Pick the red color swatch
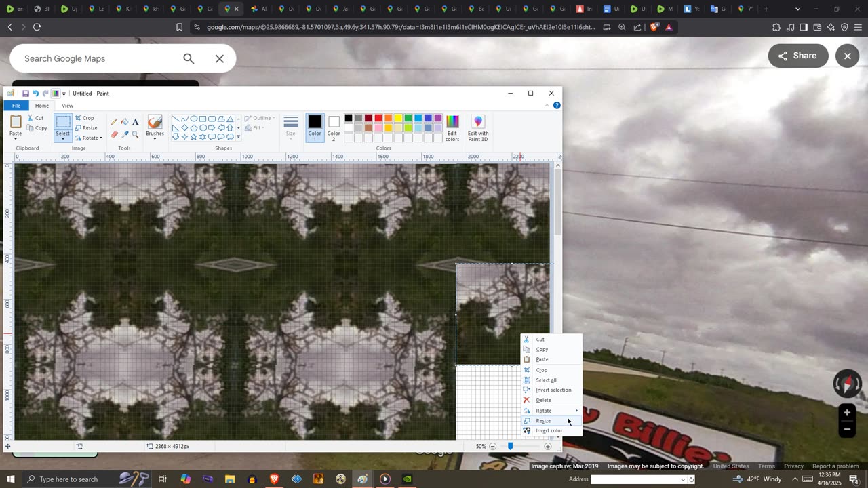This screenshot has width=868, height=488. coord(378,118)
